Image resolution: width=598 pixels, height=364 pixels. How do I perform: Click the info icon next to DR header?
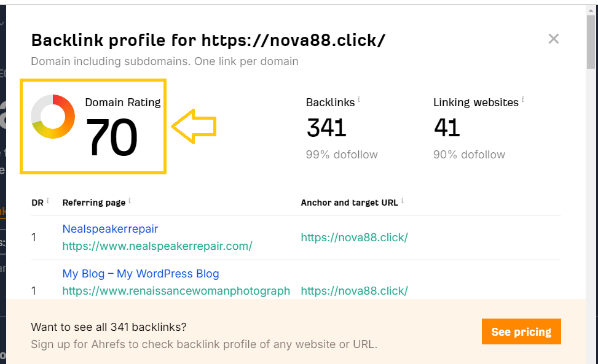[x=48, y=201]
